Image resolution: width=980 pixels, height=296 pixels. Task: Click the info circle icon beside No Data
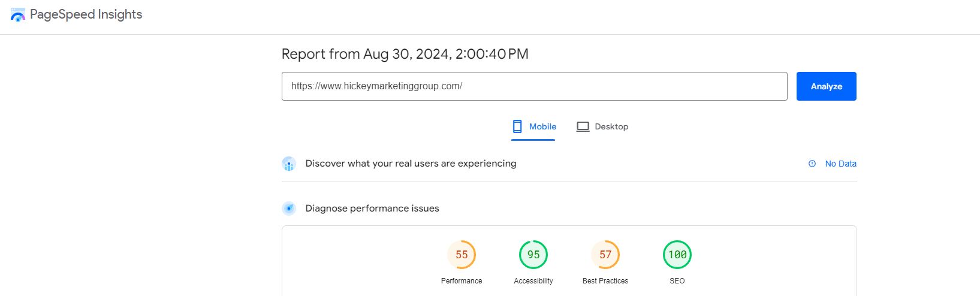812,164
